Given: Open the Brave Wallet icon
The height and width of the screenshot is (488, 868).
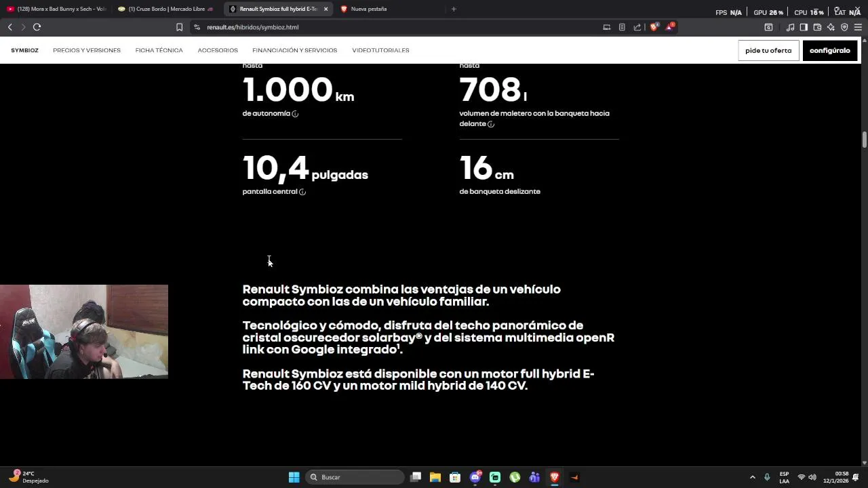Looking at the screenshot, I should pyautogui.click(x=817, y=27).
